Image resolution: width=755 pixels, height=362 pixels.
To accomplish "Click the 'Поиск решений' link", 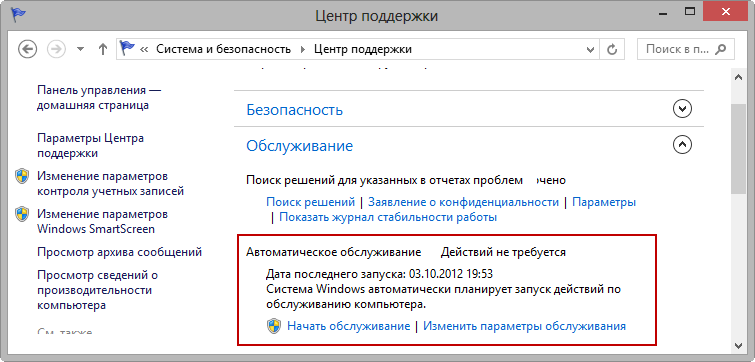I will (311, 202).
